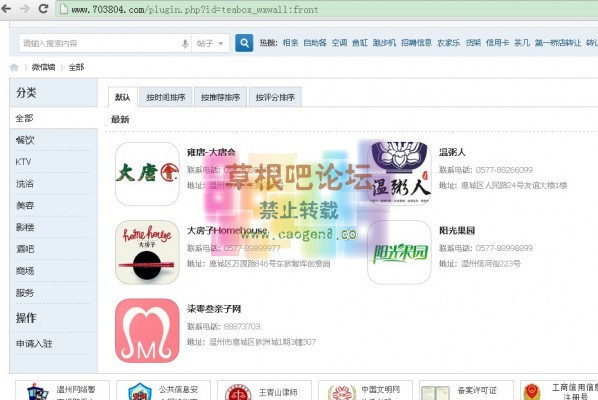Click the 王青山律师 footer text

point(278,392)
